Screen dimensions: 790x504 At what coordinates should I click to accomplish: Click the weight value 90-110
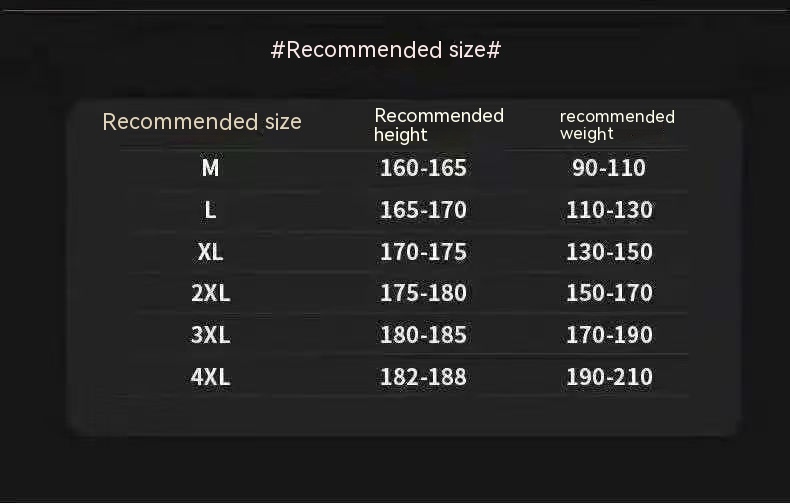pos(609,168)
